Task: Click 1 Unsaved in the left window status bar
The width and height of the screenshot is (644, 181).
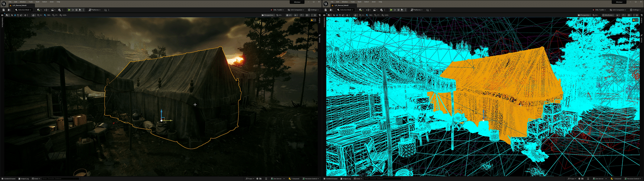Action: [x=294, y=179]
